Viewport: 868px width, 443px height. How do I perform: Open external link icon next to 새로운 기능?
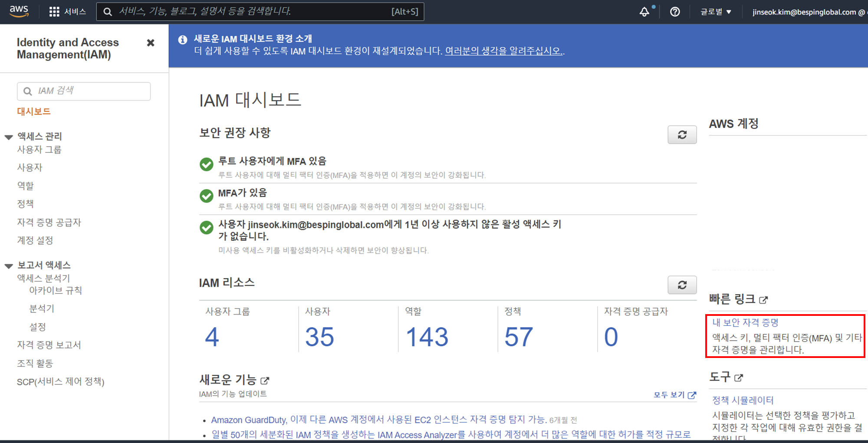(x=265, y=381)
